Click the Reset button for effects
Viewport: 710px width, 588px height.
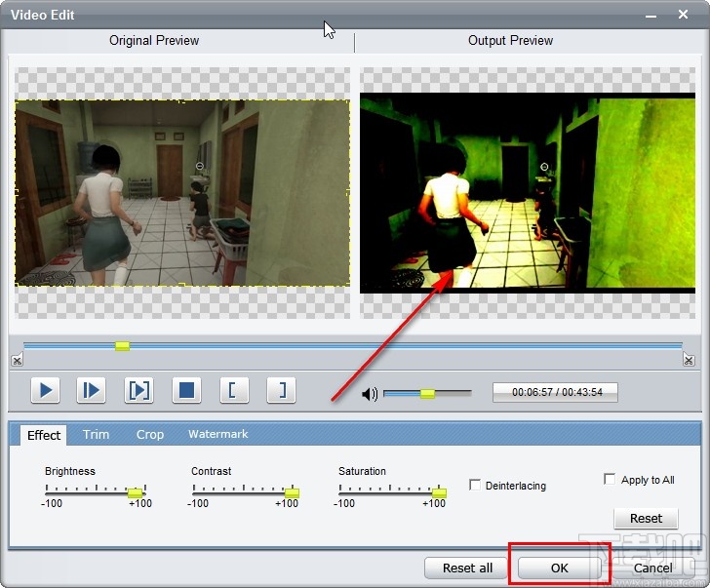point(646,519)
